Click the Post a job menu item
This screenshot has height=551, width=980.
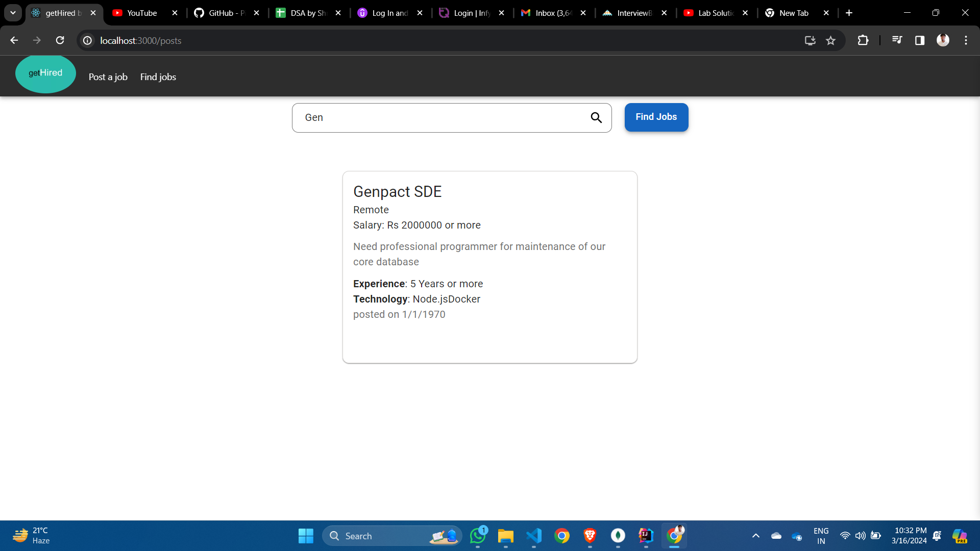click(108, 76)
